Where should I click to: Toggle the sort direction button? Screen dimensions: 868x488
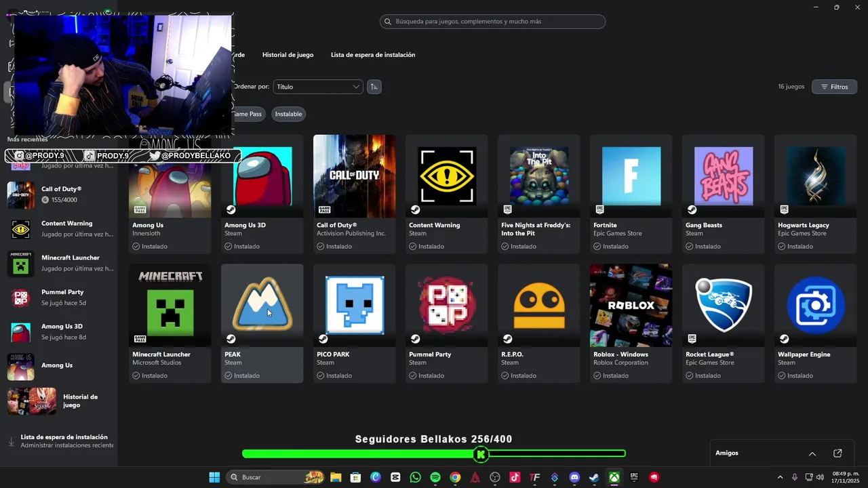[374, 87]
